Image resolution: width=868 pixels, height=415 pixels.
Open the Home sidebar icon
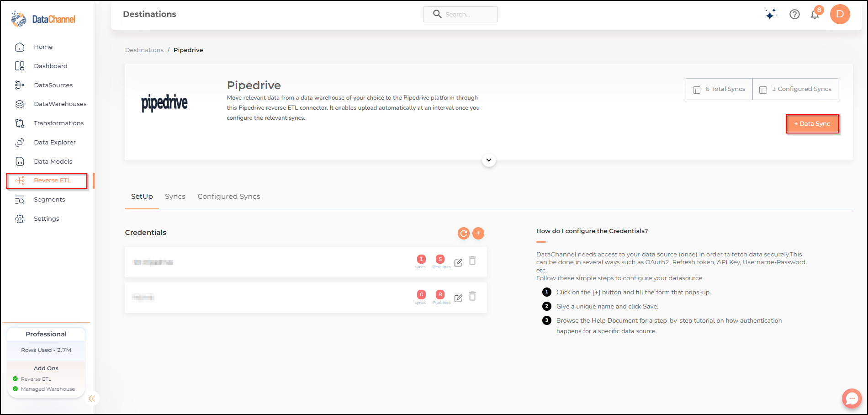tap(20, 47)
